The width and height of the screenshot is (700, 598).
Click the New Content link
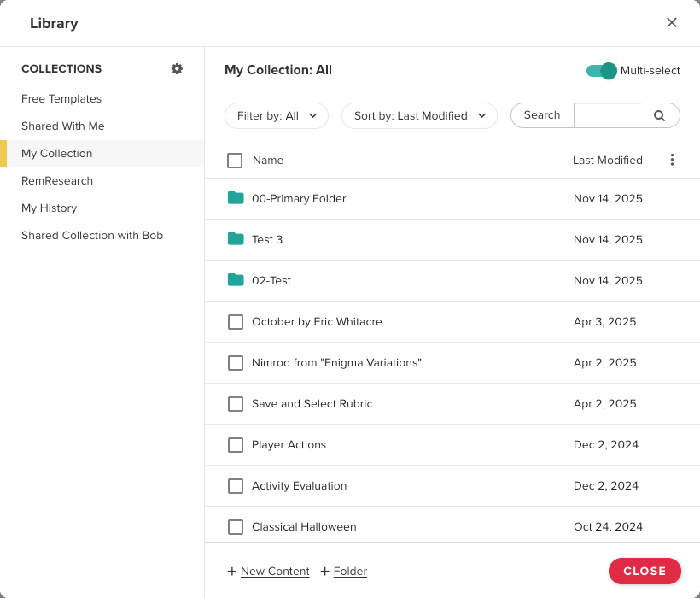point(275,572)
